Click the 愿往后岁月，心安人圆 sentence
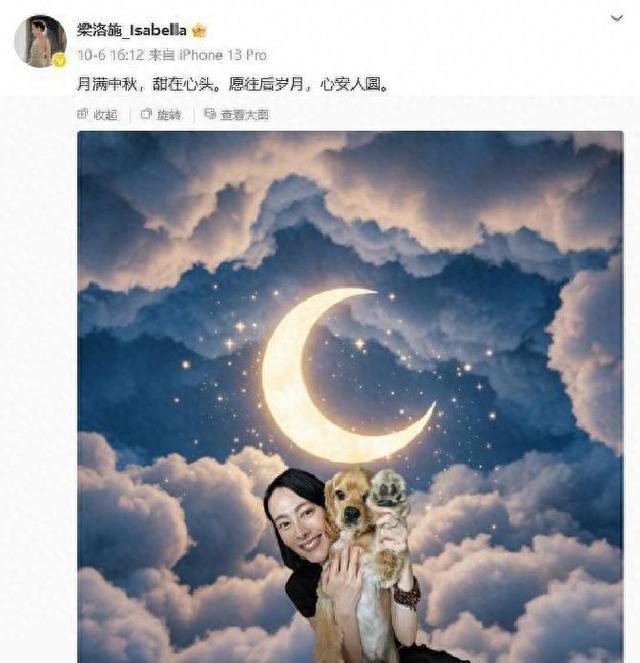 pos(308,85)
